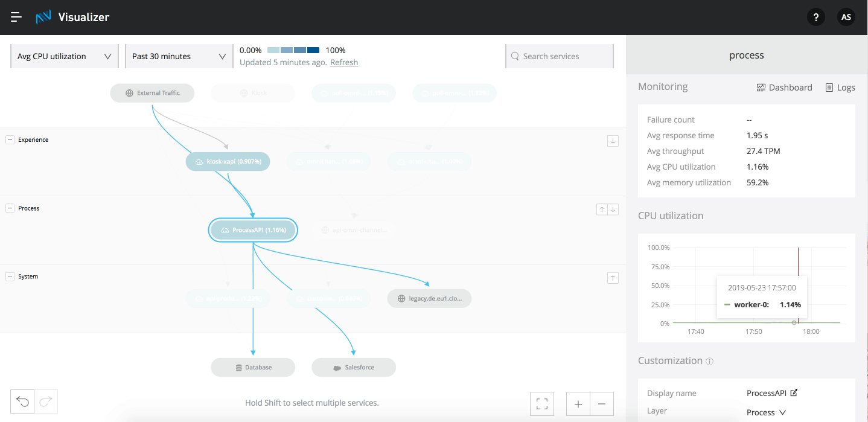Click the zoom out minus icon
868x422 pixels.
pos(601,403)
